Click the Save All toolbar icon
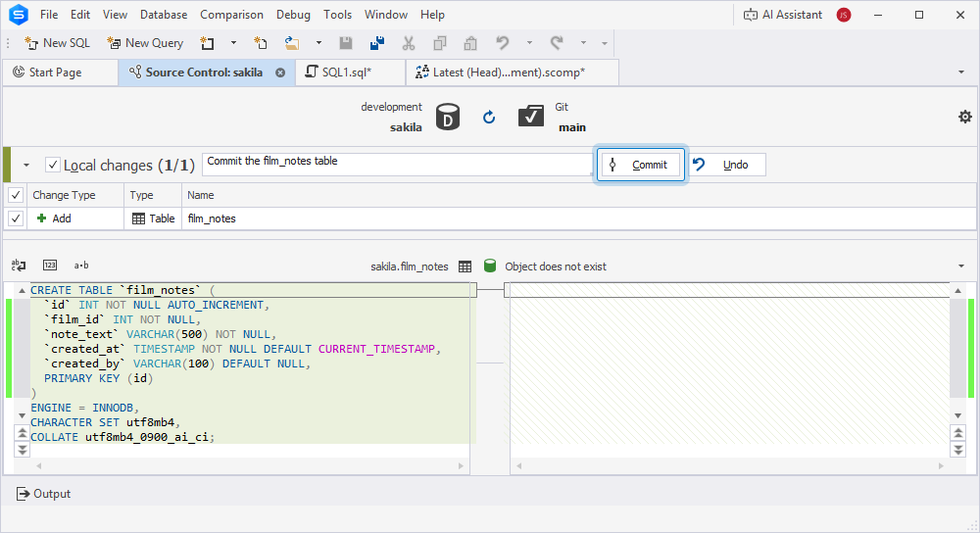The image size is (980, 533). [x=377, y=43]
